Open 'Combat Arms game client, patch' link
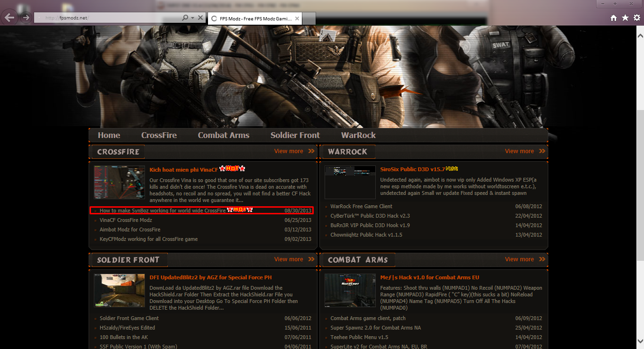644x349 pixels. pyautogui.click(x=368, y=318)
